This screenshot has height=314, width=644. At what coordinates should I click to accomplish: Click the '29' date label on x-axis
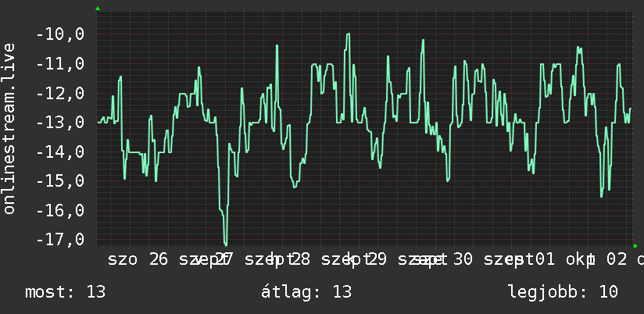click(x=377, y=260)
